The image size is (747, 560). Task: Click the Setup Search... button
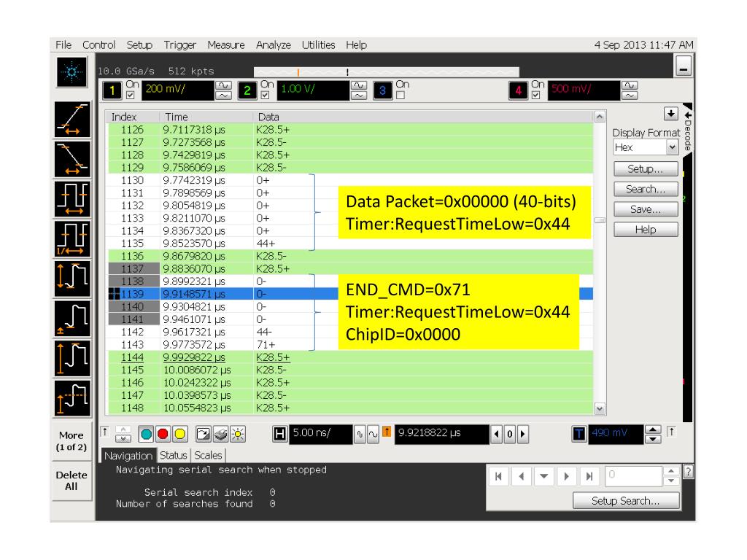pyautogui.click(x=625, y=500)
